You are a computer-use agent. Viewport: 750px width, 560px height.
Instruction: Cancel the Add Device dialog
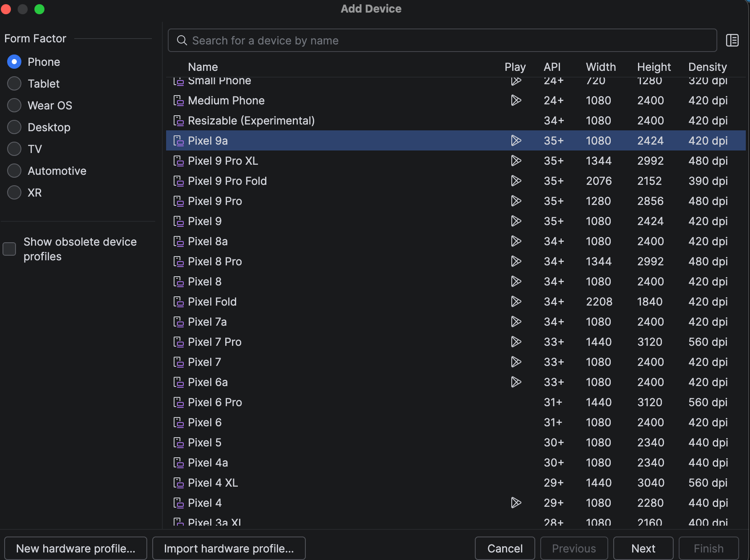click(x=505, y=548)
